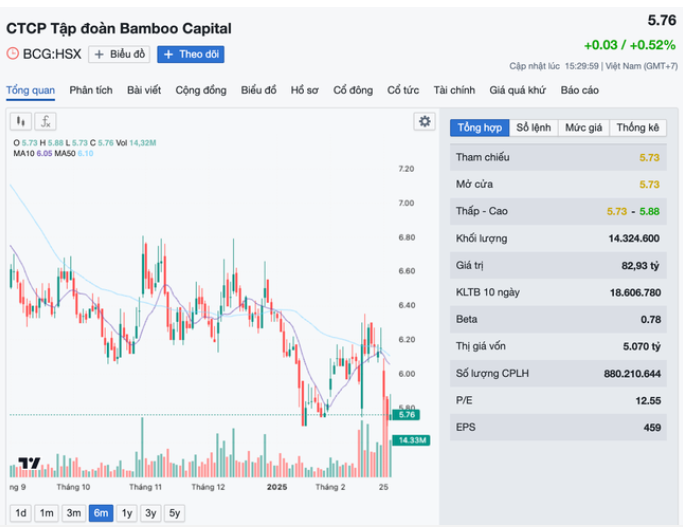
Task: Switch the chart to 1y range
Action: coord(126,513)
